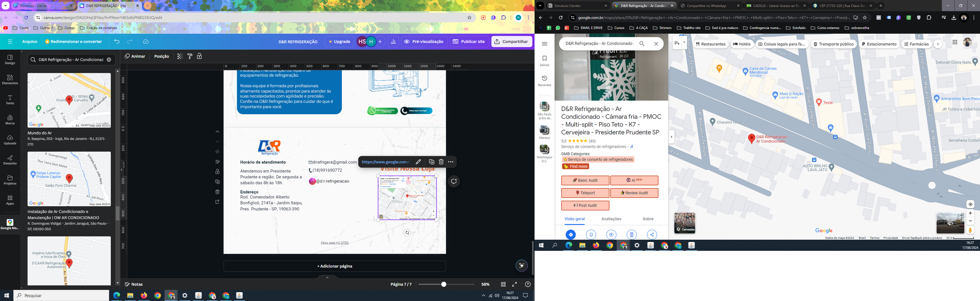980x301 pixels.
Task: Add a comment on selected element
Action: point(454,182)
